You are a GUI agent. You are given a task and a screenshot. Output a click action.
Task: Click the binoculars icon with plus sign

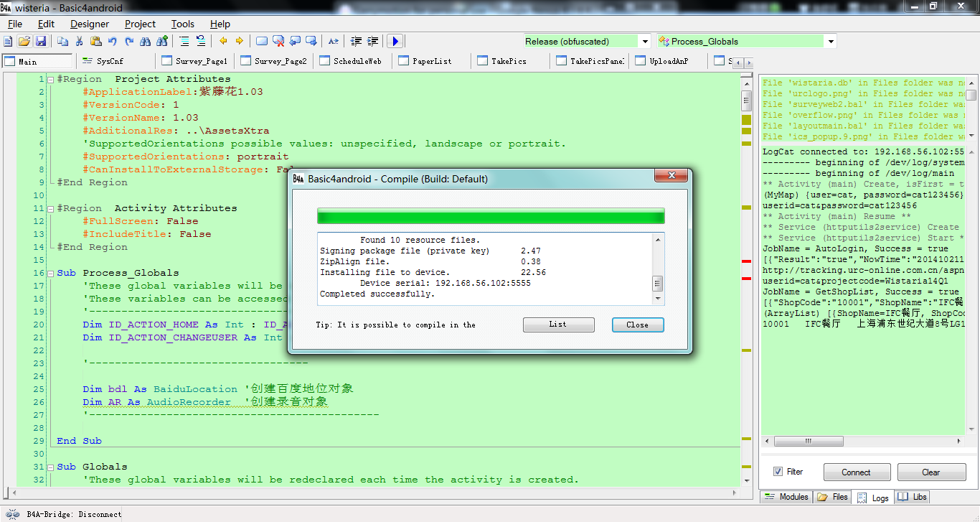162,41
